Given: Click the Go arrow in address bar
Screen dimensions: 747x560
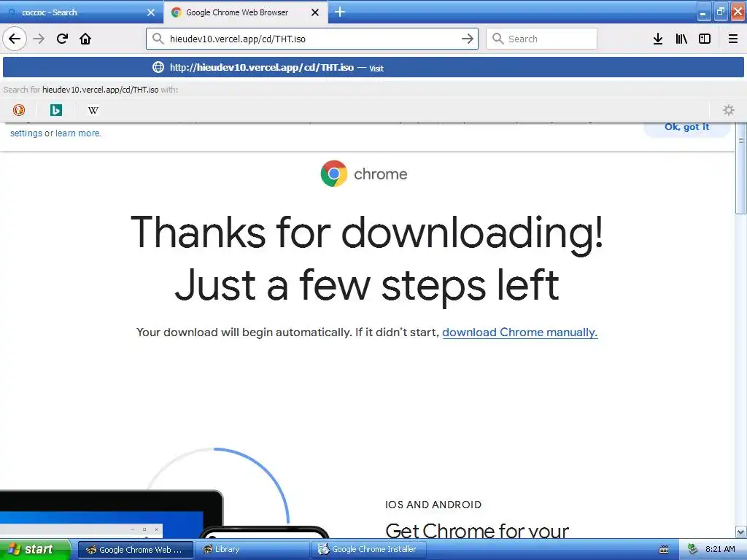Looking at the screenshot, I should click(x=468, y=39).
